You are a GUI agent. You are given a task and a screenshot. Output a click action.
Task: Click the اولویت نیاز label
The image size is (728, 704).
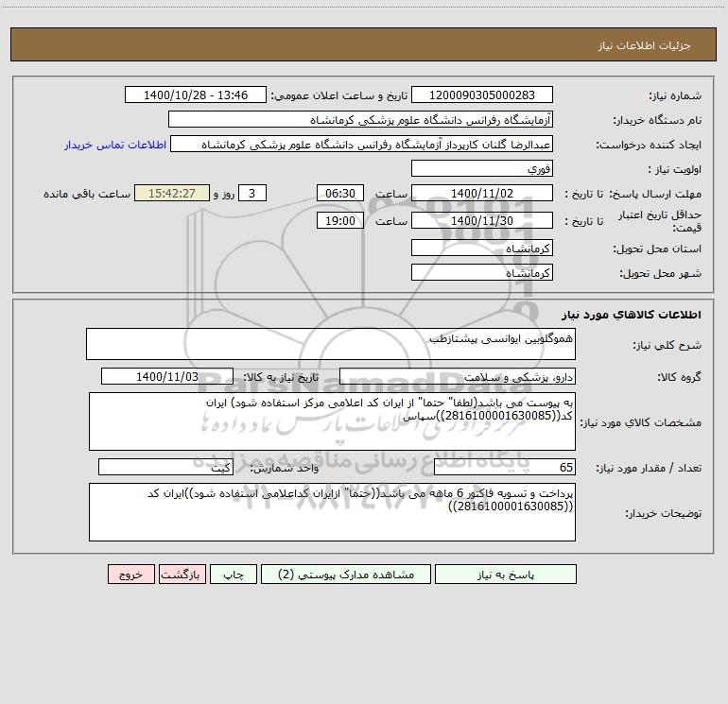675,169
